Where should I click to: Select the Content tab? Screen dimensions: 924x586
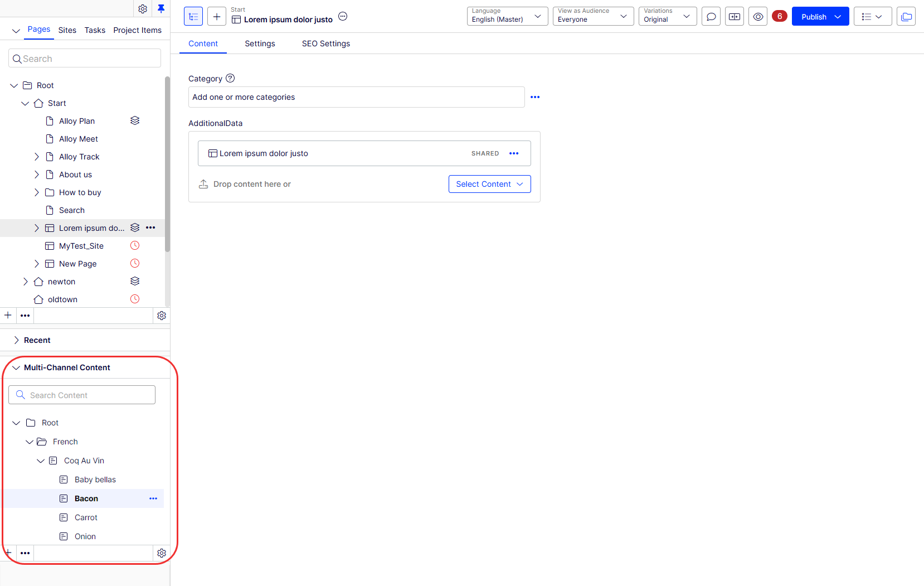pos(203,43)
